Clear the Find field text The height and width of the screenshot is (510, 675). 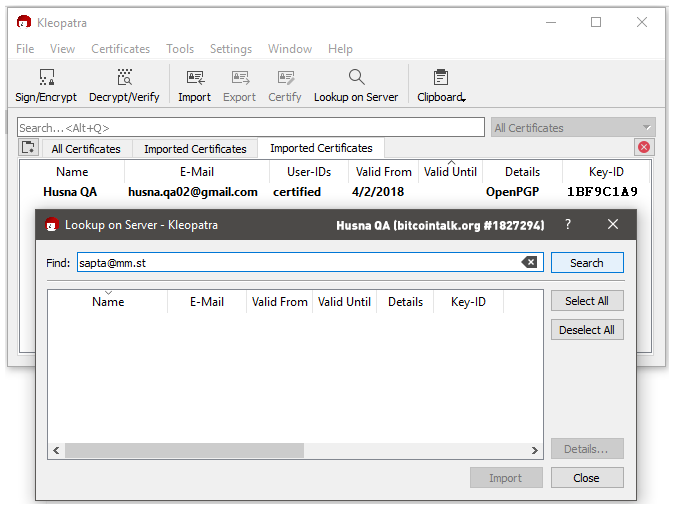pos(529,262)
